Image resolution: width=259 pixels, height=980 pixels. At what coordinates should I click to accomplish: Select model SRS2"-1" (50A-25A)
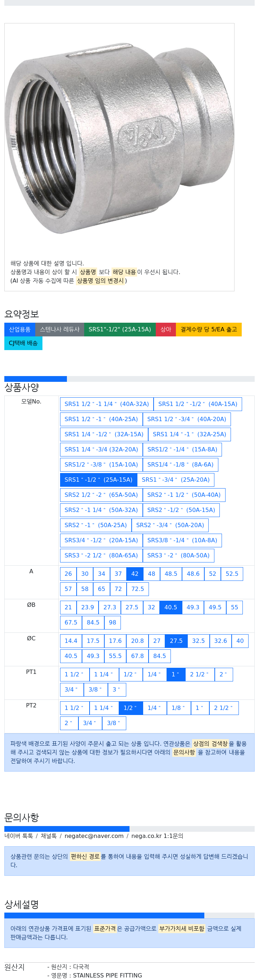(95, 525)
